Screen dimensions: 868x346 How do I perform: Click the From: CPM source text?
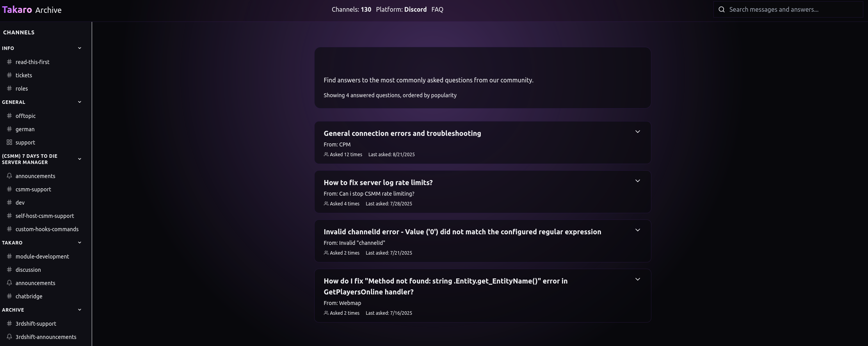click(337, 144)
